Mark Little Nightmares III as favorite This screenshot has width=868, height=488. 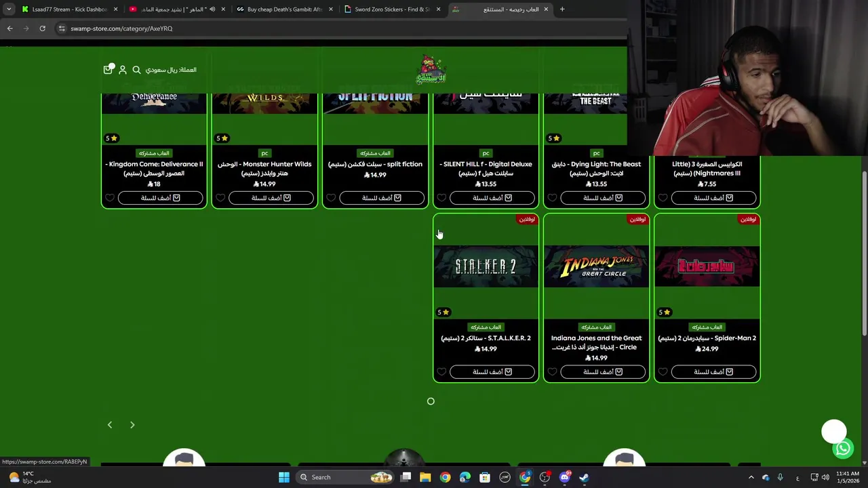point(663,198)
